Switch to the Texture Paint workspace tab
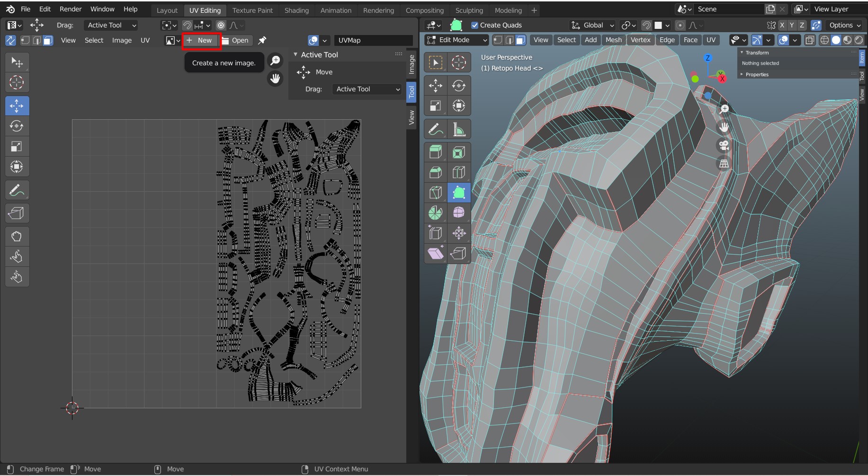This screenshot has height=476, width=868. point(252,10)
